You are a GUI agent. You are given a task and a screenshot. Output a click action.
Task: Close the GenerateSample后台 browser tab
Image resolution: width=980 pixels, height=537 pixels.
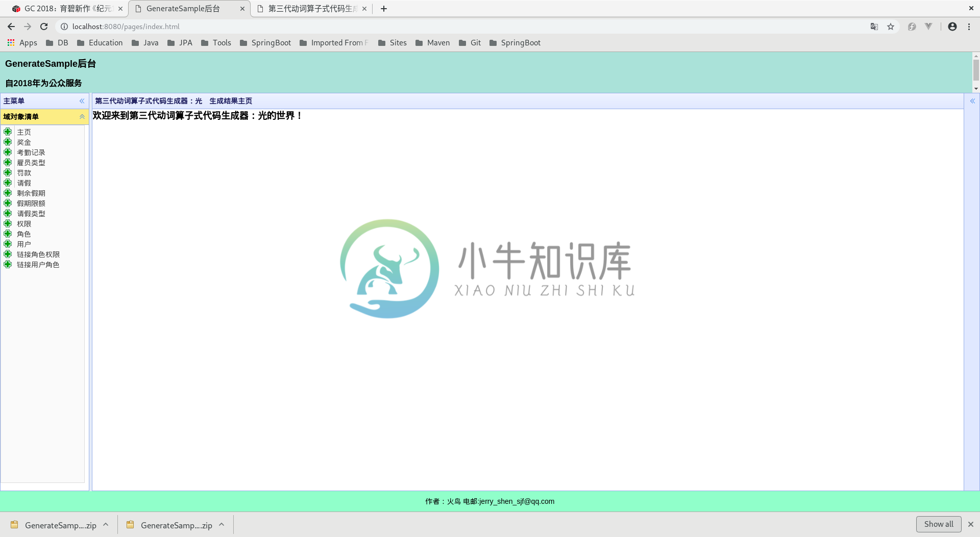(x=242, y=9)
